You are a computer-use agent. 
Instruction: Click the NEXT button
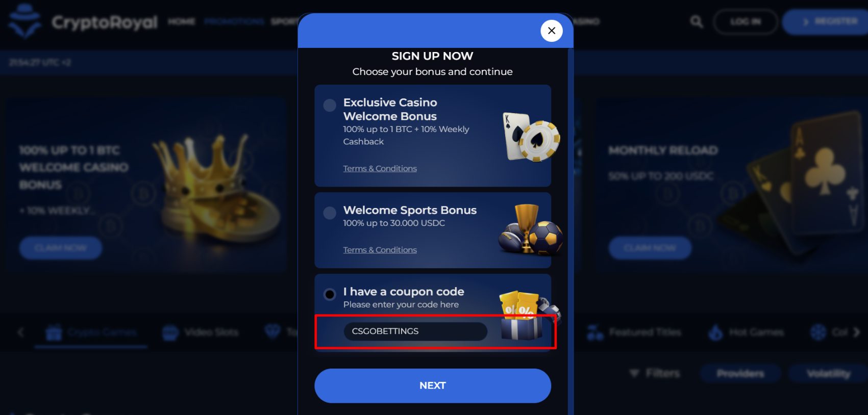tap(433, 385)
